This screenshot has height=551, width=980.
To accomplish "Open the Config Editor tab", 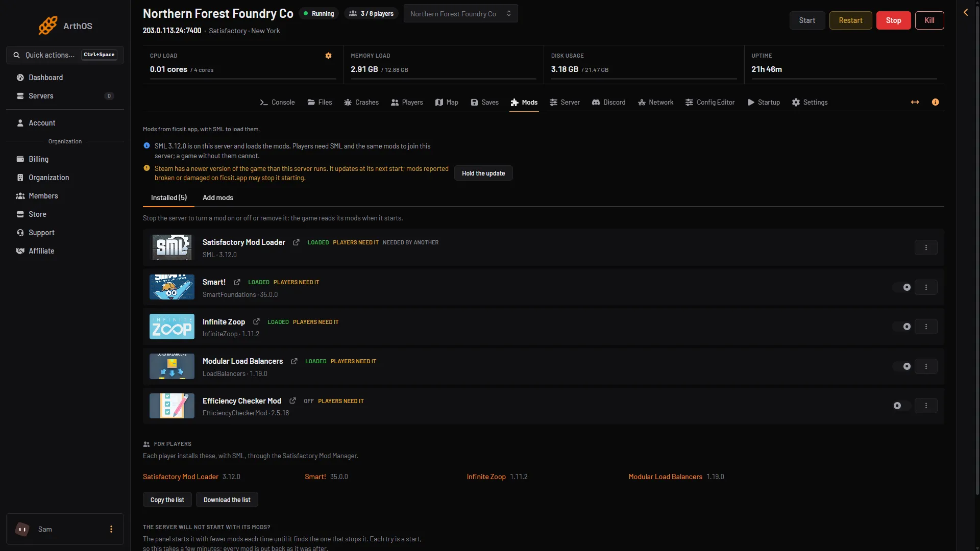I will point(710,103).
